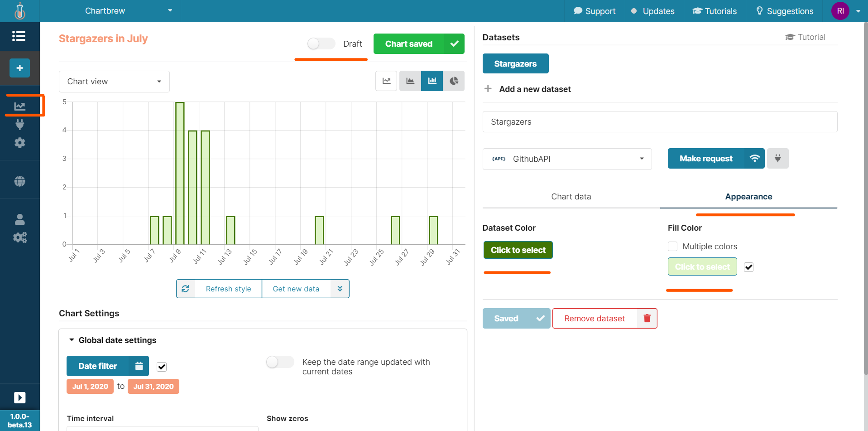Open the GithubAPI connection dropdown
868x431 pixels.
click(567, 159)
